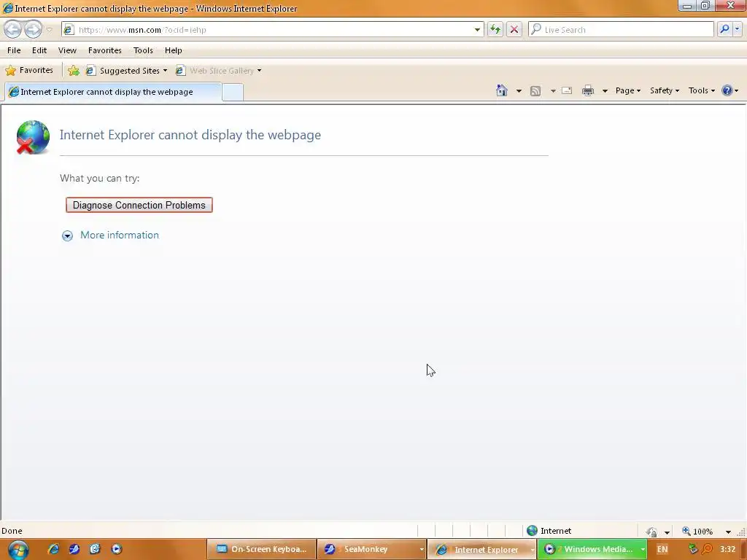Click the red Stop loading icon
Image resolution: width=747 pixels, height=560 pixels.
click(514, 29)
